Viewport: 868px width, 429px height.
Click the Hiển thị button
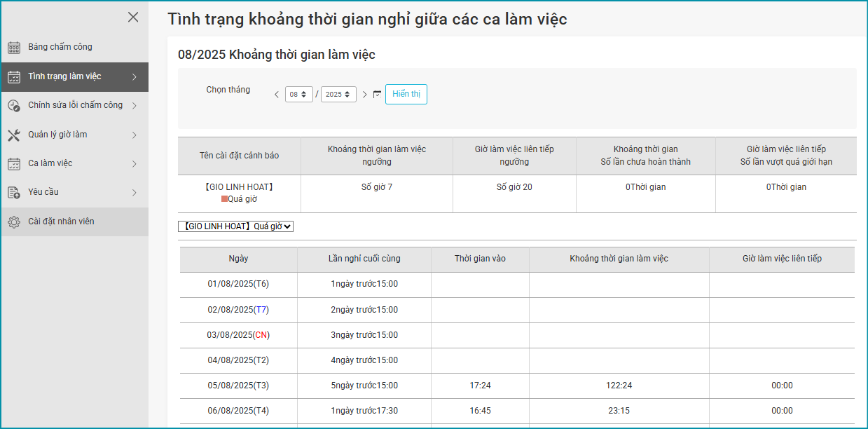[406, 95]
